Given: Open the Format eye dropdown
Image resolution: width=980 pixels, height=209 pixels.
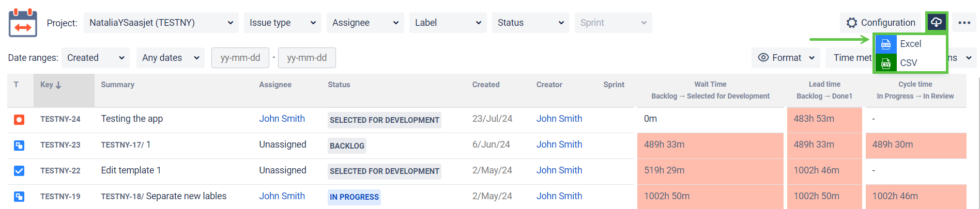Looking at the screenshot, I should point(786,58).
